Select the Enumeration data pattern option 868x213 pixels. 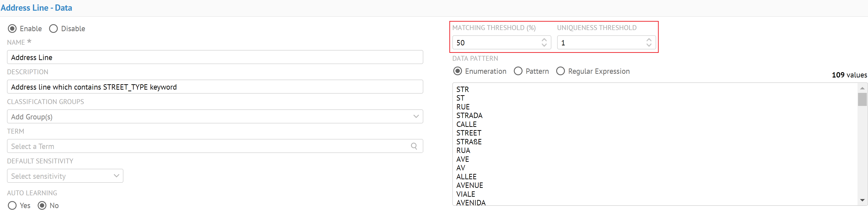click(x=458, y=71)
